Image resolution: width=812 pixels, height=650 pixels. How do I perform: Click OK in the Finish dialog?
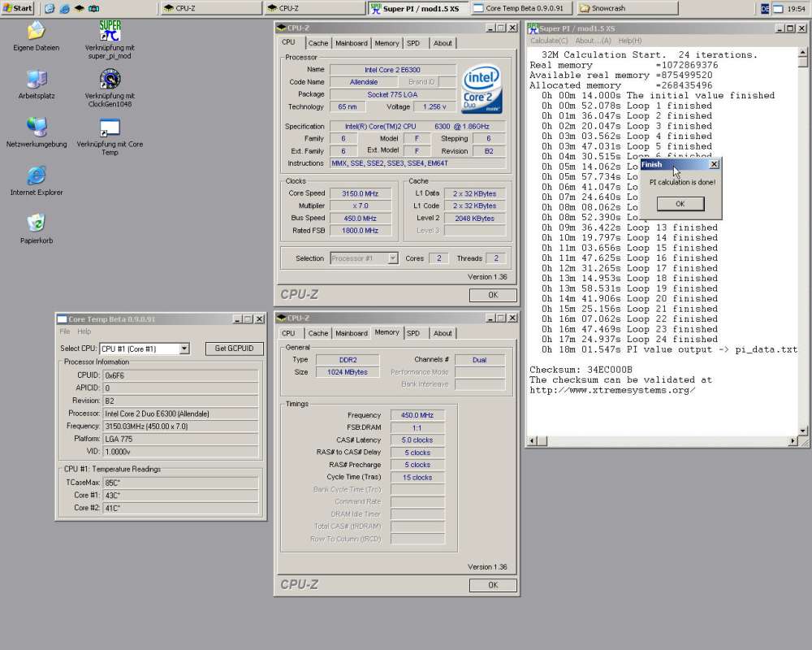[x=680, y=204]
